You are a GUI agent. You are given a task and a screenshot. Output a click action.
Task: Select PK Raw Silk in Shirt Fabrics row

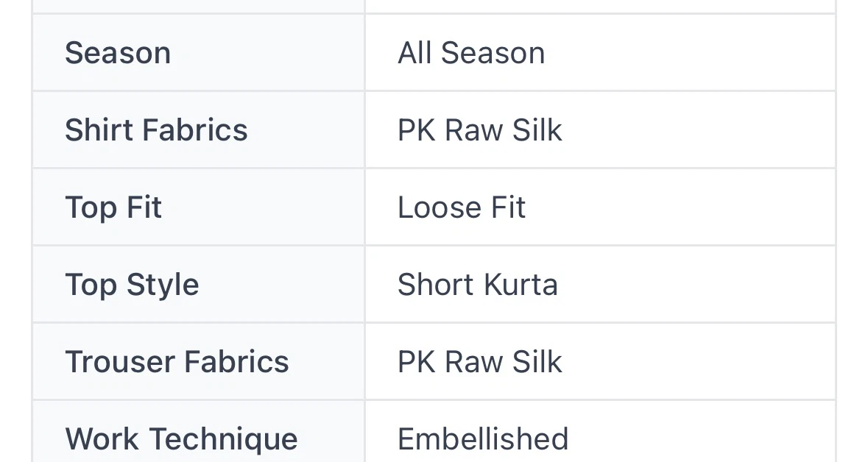click(479, 130)
